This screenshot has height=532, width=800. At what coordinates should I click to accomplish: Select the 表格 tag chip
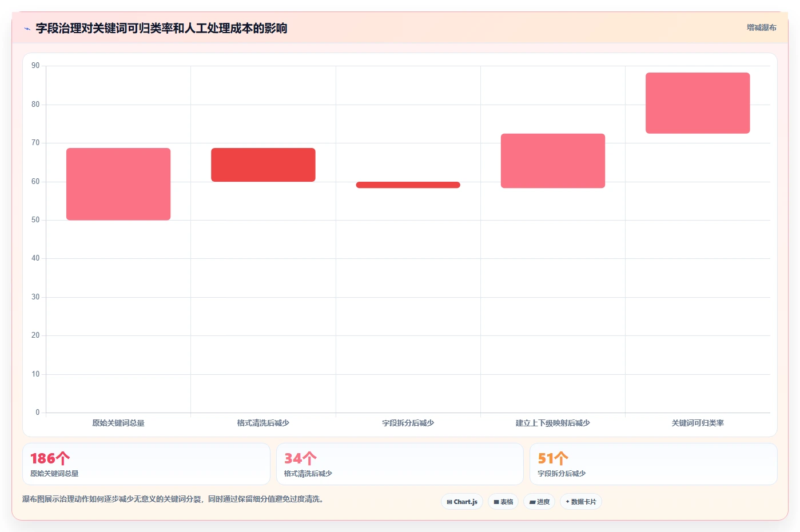click(x=503, y=502)
